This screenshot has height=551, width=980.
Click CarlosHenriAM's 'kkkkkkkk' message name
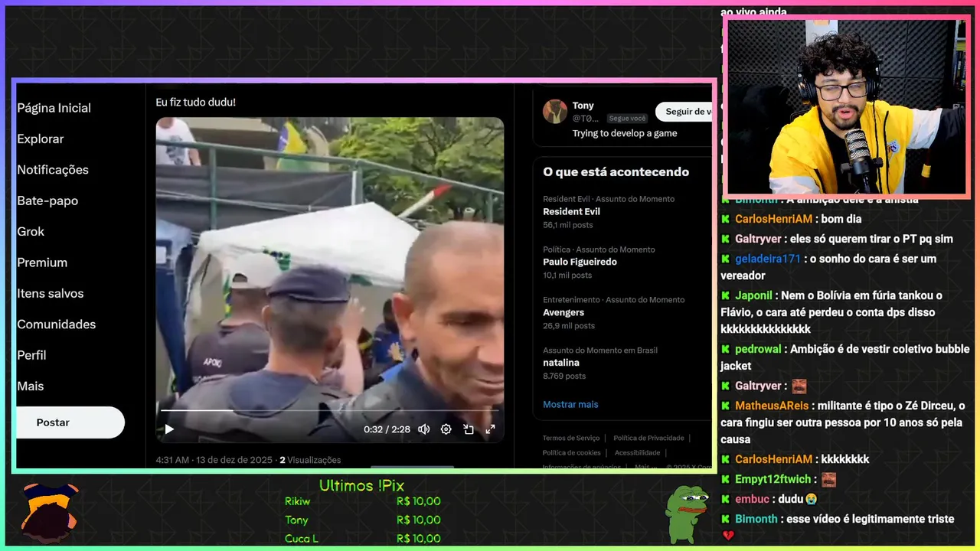tap(773, 459)
